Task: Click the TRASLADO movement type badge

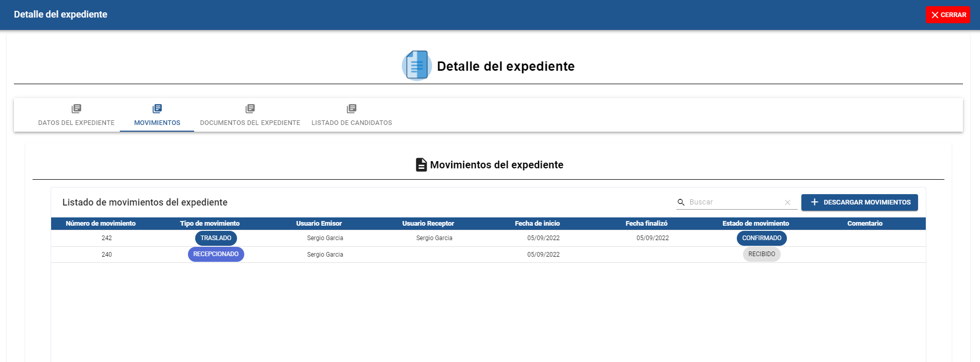Action: click(216, 238)
